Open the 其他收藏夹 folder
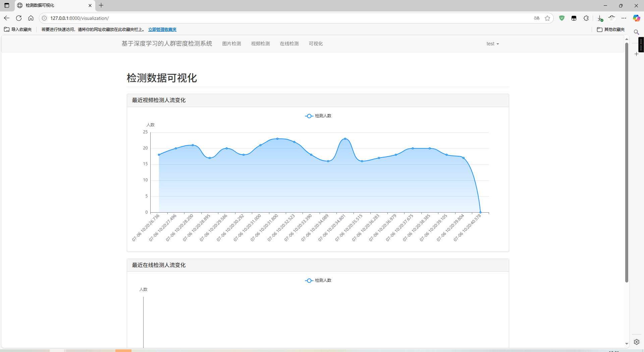Image resolution: width=644 pixels, height=352 pixels. [x=611, y=30]
